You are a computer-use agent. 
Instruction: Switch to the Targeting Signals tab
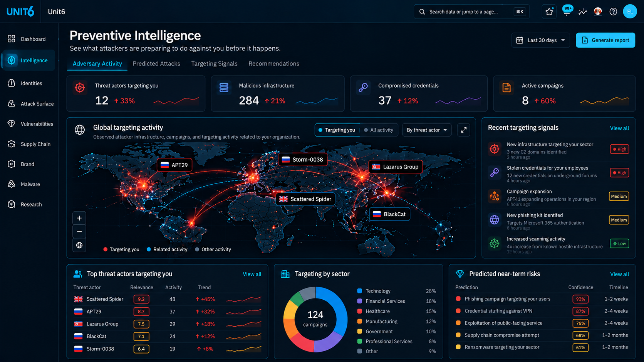214,63
